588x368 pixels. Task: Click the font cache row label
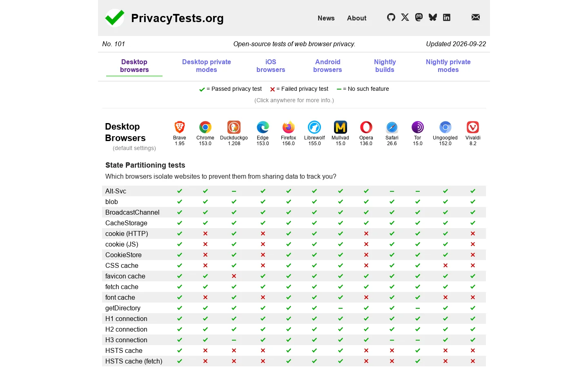(x=120, y=297)
